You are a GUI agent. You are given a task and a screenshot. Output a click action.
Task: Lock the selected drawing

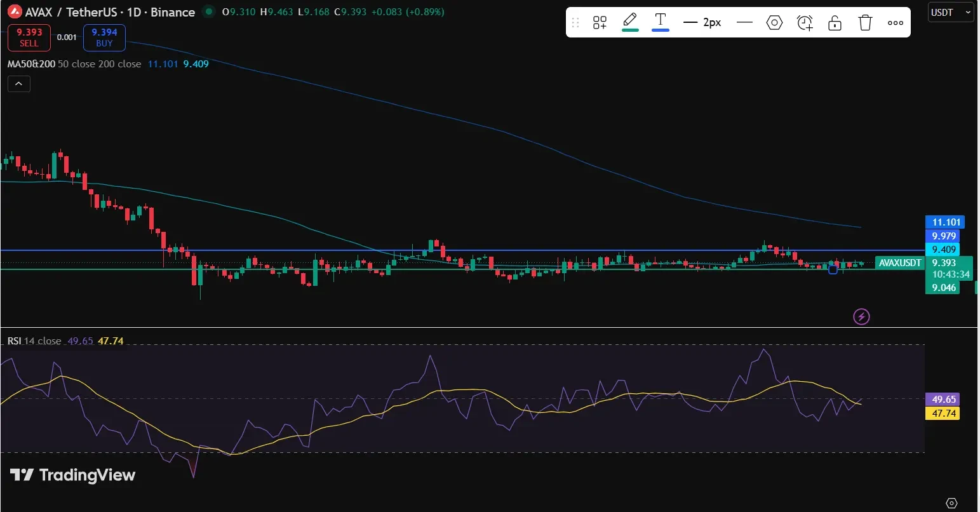pyautogui.click(x=835, y=23)
